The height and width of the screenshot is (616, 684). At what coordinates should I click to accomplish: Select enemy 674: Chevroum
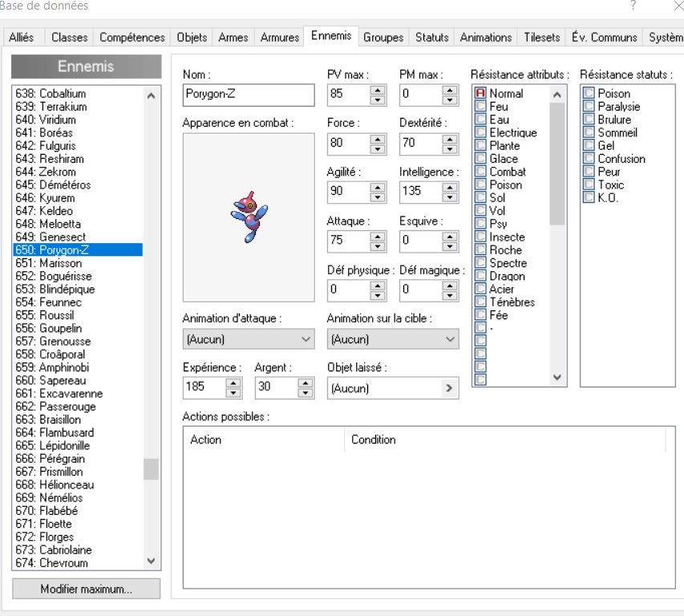pyautogui.click(x=78, y=563)
